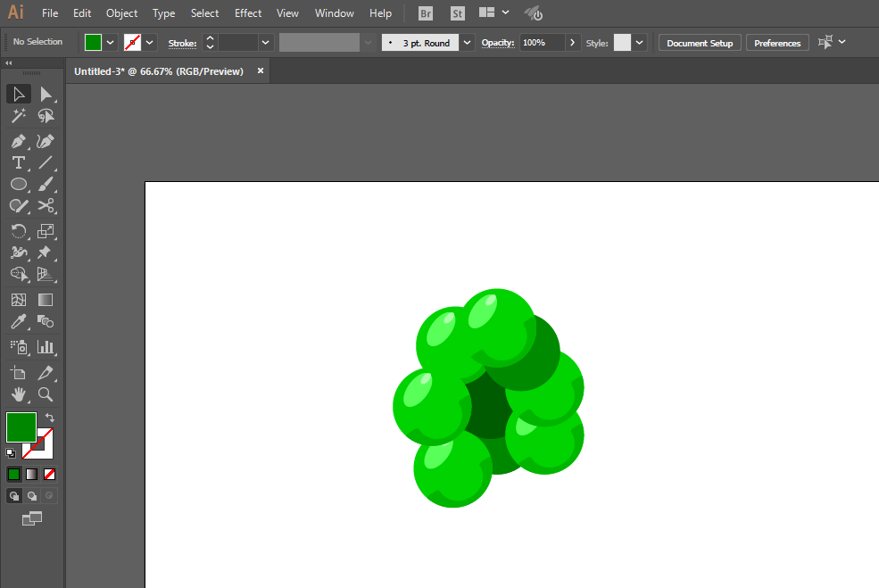Open the Style dropdown arrow

tap(639, 43)
